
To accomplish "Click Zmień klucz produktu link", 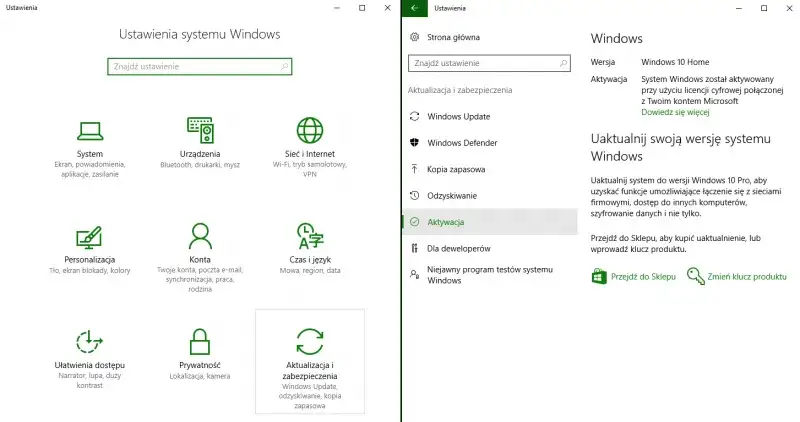I will coord(747,277).
